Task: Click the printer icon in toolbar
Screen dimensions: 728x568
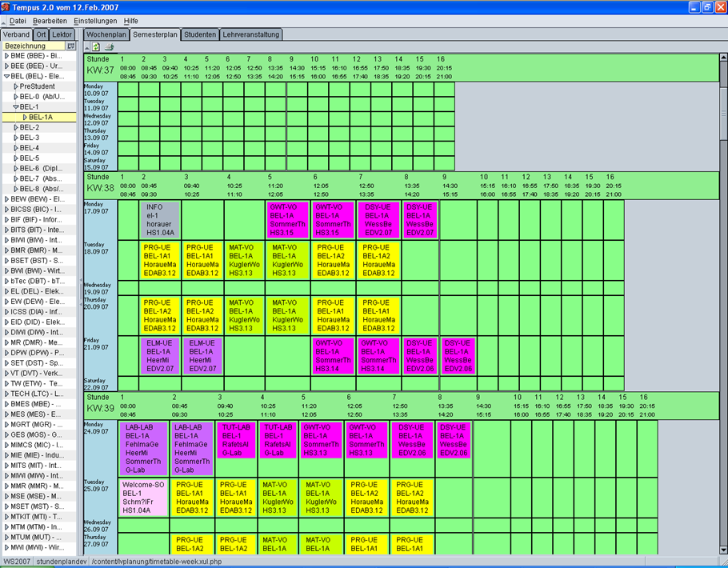Action: click(109, 47)
